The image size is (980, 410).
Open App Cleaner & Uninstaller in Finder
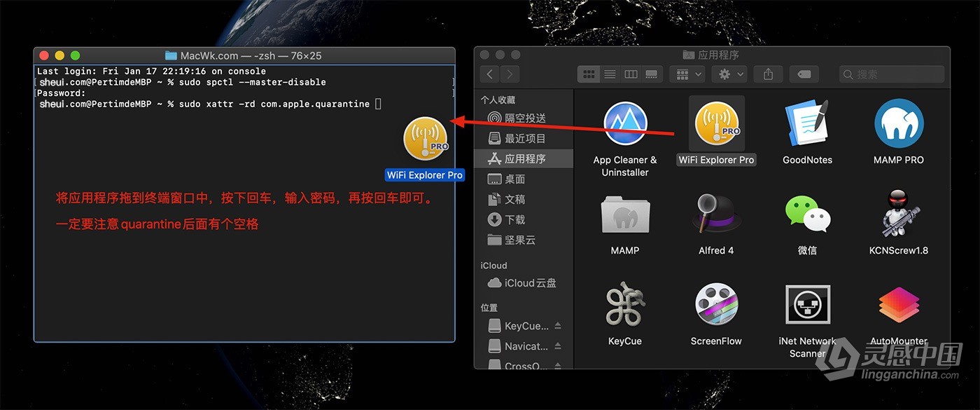click(625, 123)
